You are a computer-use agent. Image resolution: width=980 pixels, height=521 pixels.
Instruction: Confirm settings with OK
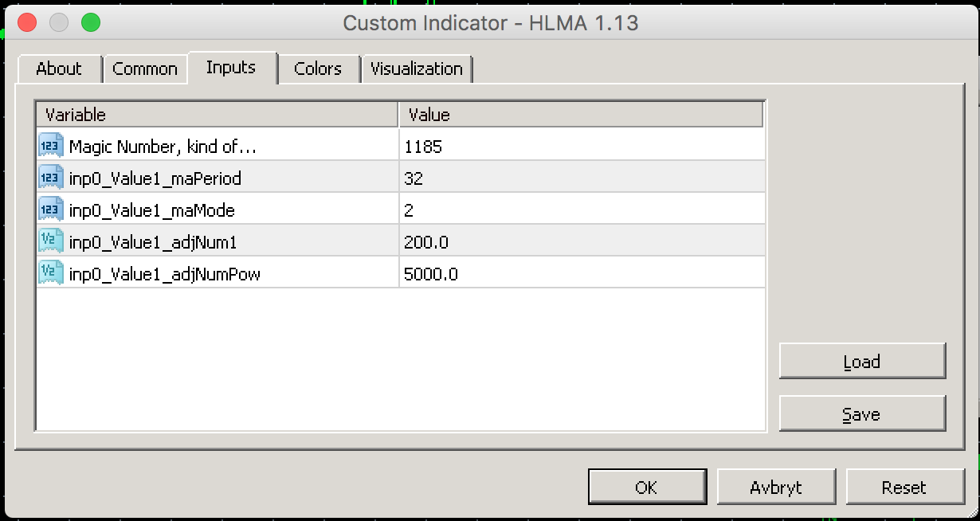(x=647, y=487)
